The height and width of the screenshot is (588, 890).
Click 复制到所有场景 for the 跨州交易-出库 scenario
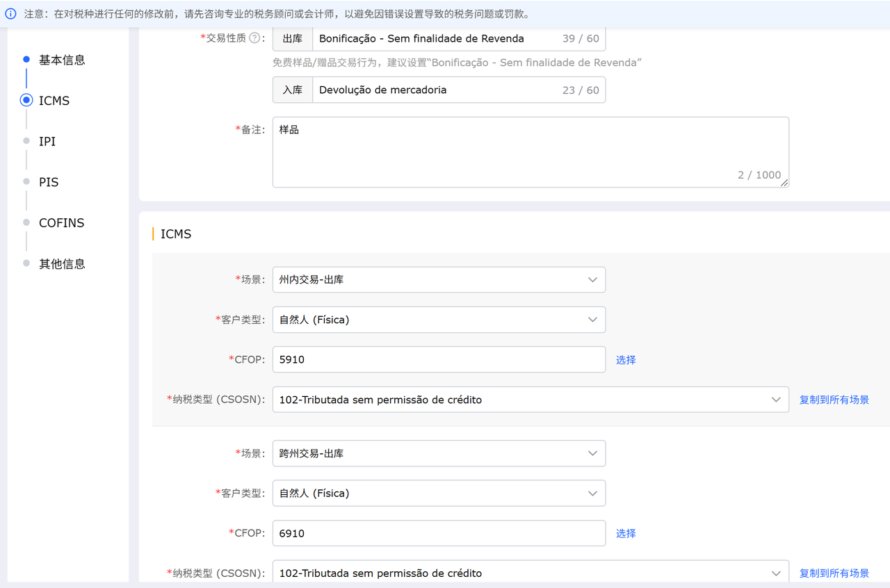click(x=834, y=573)
